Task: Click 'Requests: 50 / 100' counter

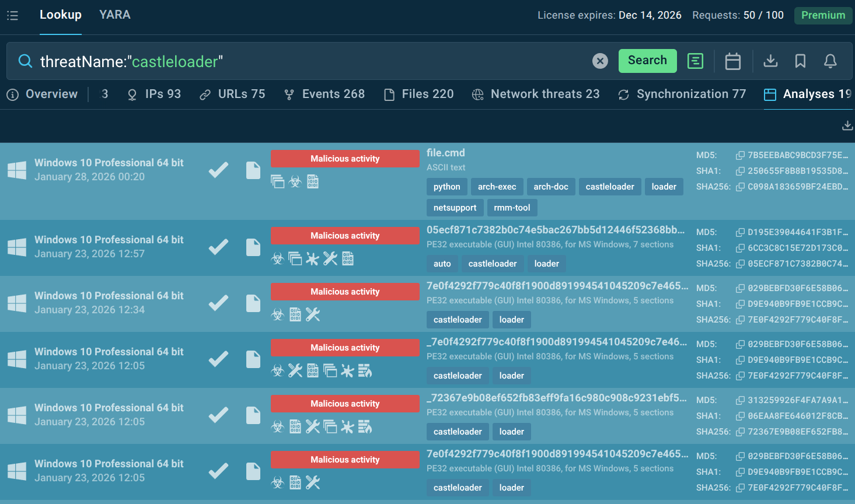Action: (738, 15)
